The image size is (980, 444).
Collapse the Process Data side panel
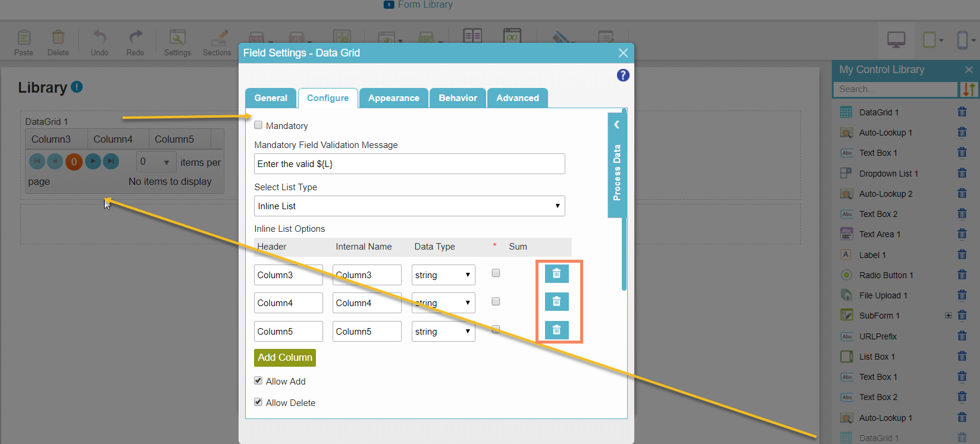point(616,125)
